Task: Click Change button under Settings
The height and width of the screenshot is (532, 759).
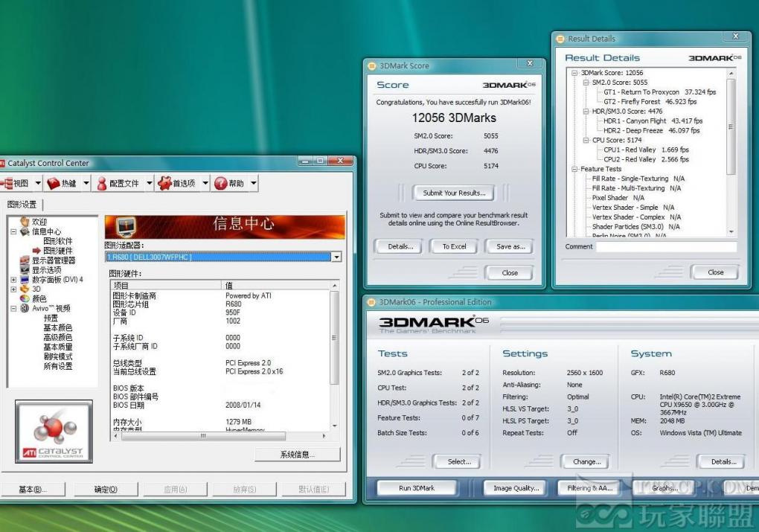Action: [586, 462]
